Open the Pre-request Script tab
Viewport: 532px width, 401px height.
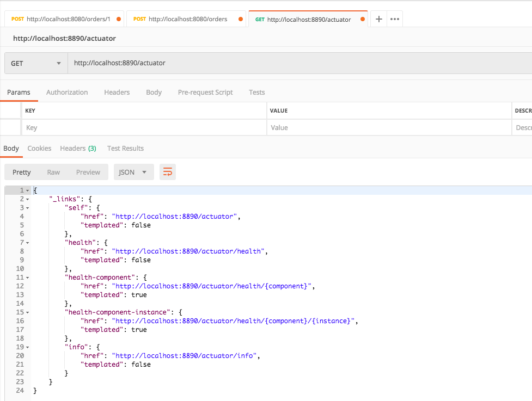205,92
